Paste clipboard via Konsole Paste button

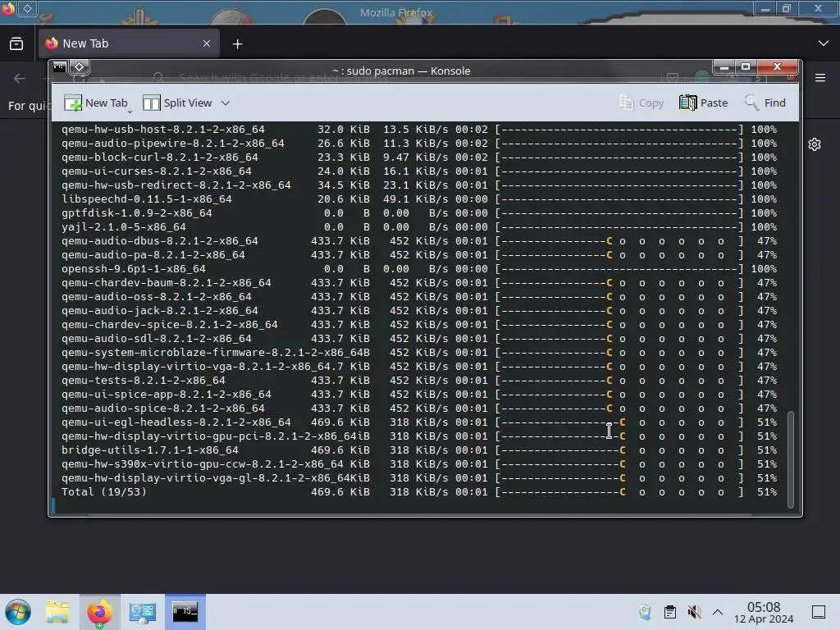pos(703,103)
